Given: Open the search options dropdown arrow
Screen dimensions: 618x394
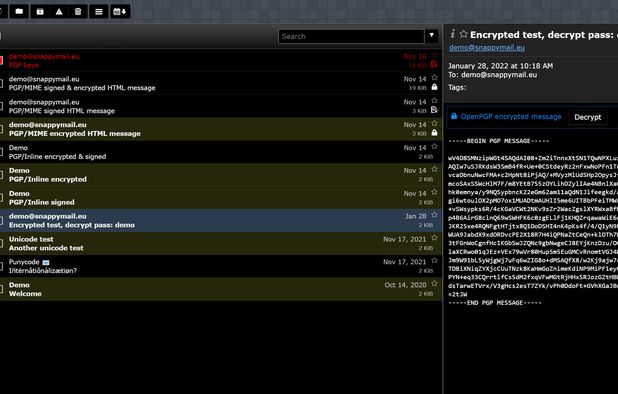Looking at the screenshot, I should (x=432, y=36).
